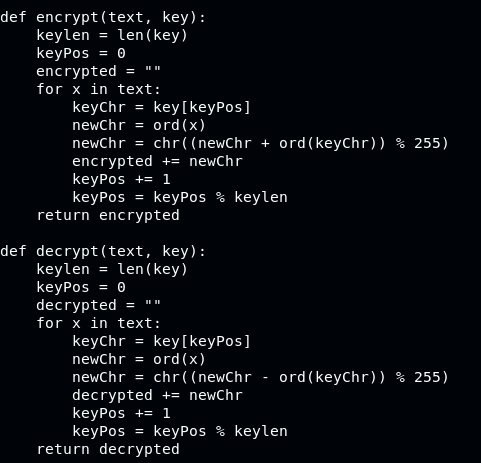
Task: Place cursor on 'def decrypt(text, key):' line
Action: [x=103, y=251]
